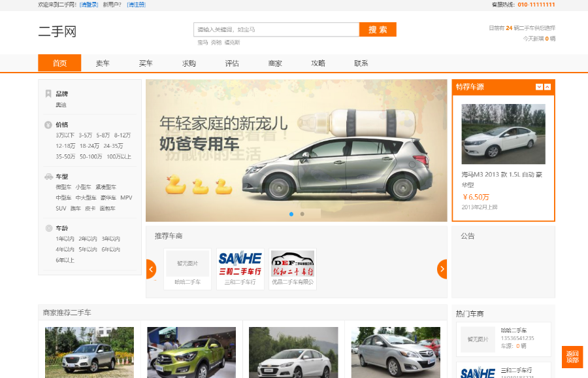Click the 品牌 bookmark icon
The image size is (588, 378).
tap(48, 94)
